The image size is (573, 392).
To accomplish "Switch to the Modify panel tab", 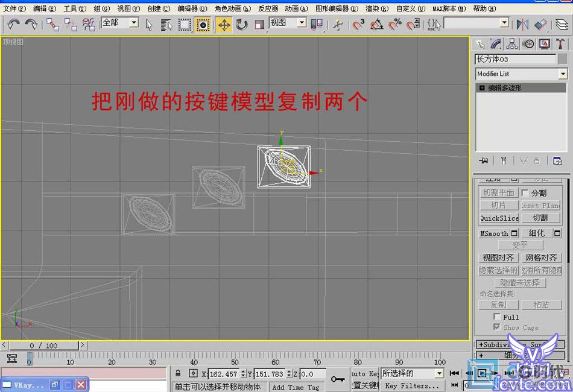I will [496, 44].
